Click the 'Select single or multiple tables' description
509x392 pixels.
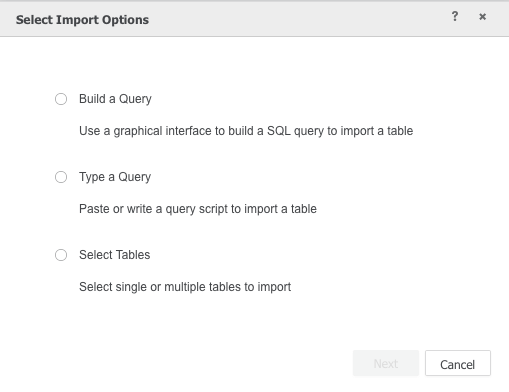185,287
